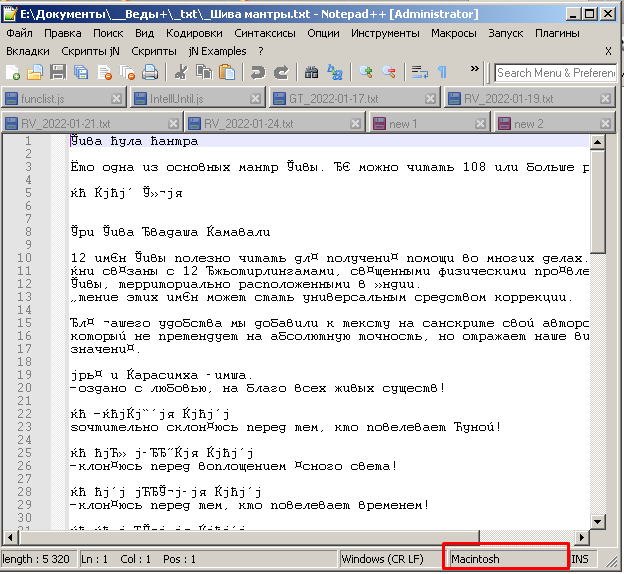Open the Опции menu
The image size is (624, 574).
tap(323, 33)
